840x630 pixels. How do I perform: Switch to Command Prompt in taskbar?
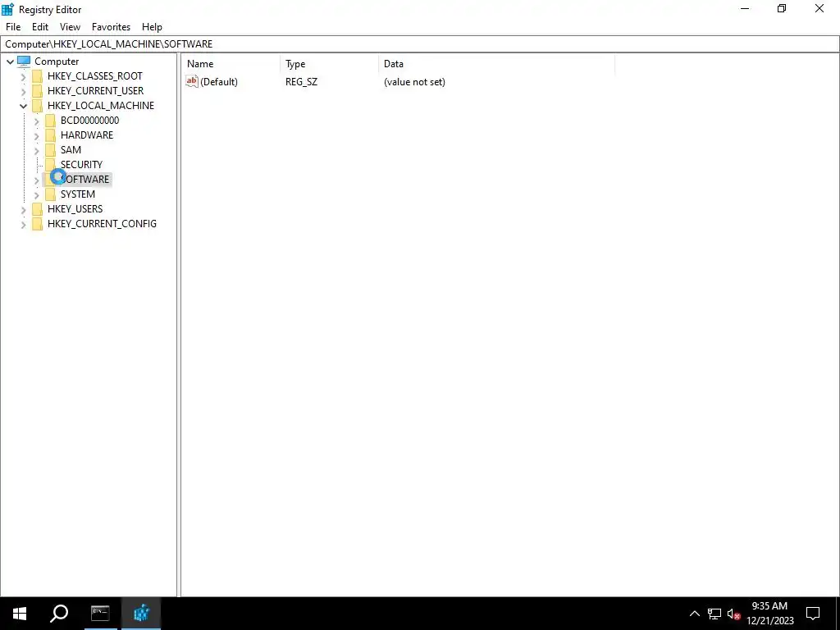[x=100, y=614]
